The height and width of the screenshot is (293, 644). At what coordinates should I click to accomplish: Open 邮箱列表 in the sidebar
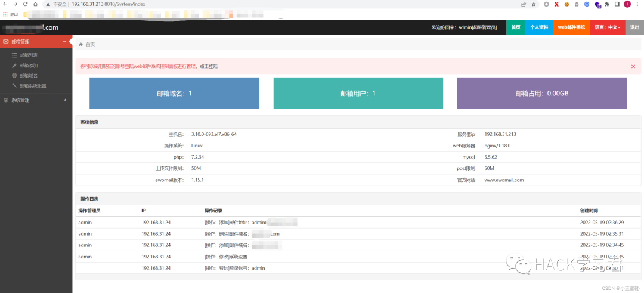point(29,55)
